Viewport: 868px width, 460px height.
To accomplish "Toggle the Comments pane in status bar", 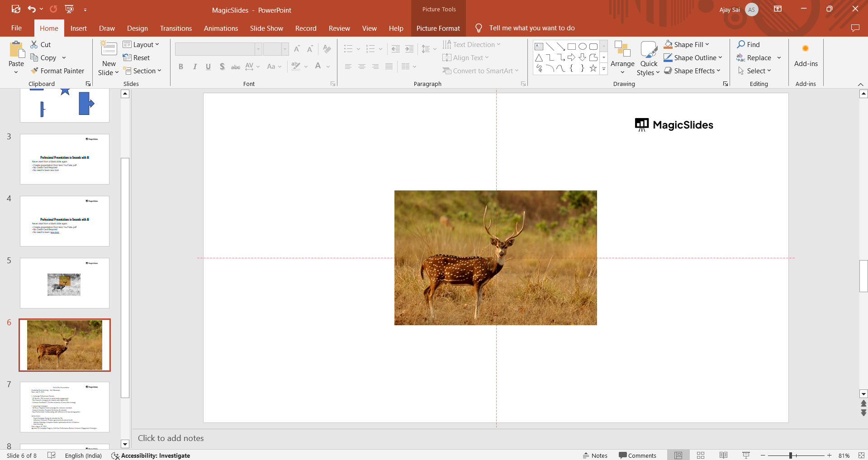I will pyautogui.click(x=637, y=455).
